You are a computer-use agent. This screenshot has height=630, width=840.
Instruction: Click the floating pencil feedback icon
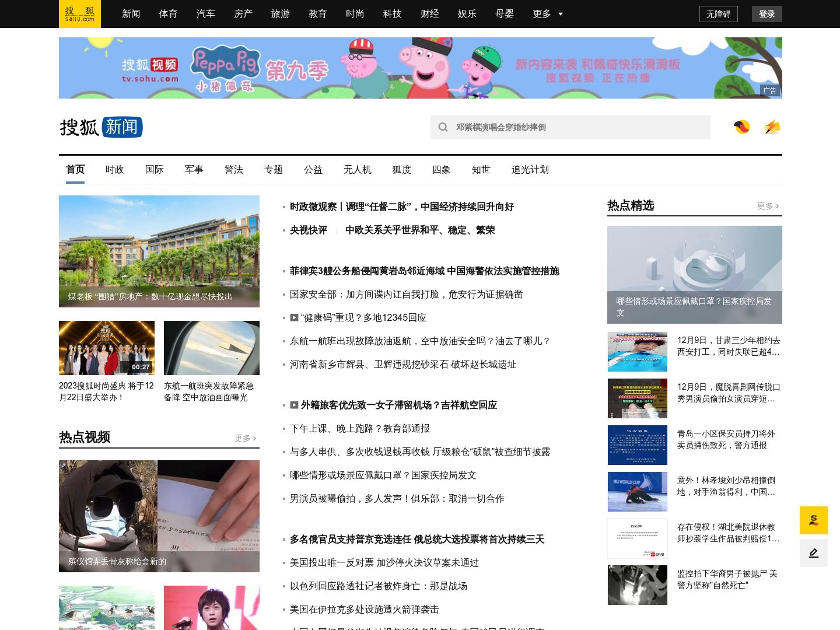(x=814, y=553)
